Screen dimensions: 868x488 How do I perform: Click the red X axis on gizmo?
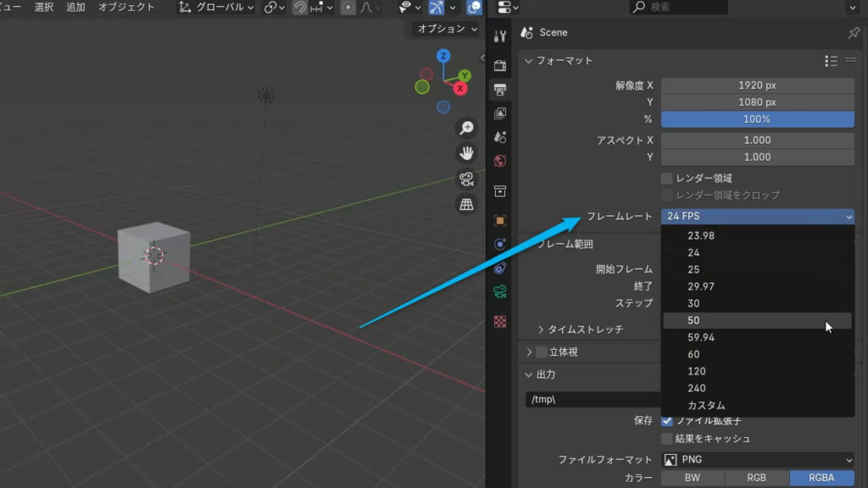tap(460, 88)
